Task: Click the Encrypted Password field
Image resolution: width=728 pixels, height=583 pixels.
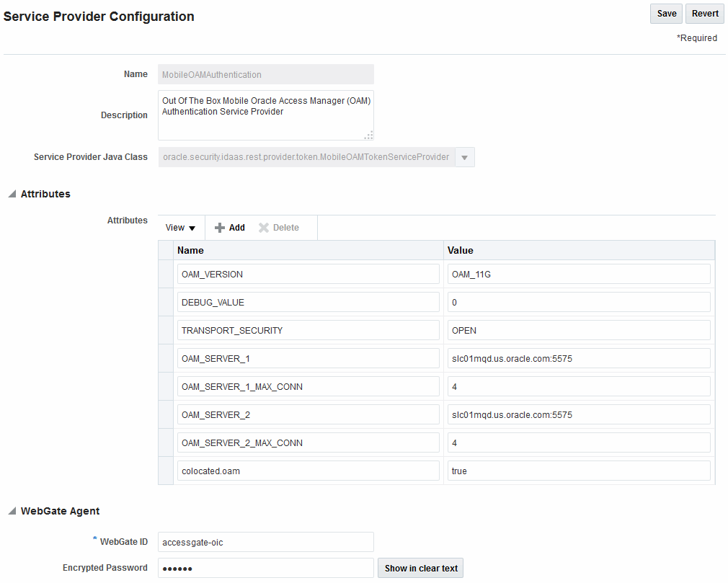Action: pos(265,568)
